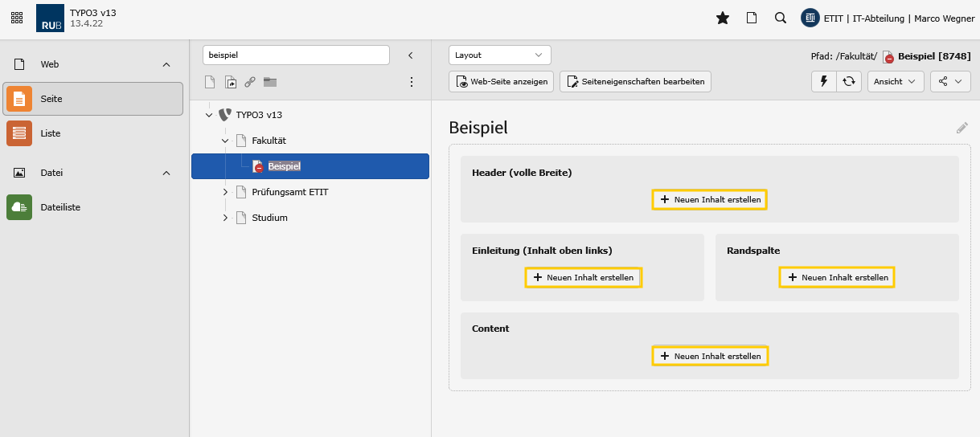This screenshot has height=437, width=980.
Task: Reload the page view with the refresh icon
Action: (x=848, y=81)
